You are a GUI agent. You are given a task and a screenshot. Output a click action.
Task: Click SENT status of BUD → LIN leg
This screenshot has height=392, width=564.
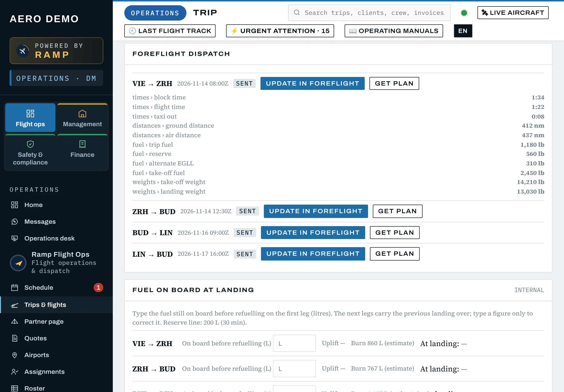point(244,233)
